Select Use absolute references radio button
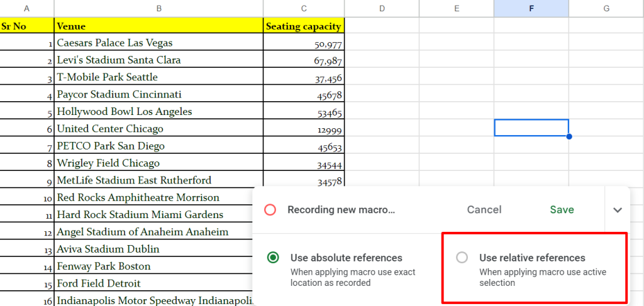644x306 pixels. [x=273, y=258]
